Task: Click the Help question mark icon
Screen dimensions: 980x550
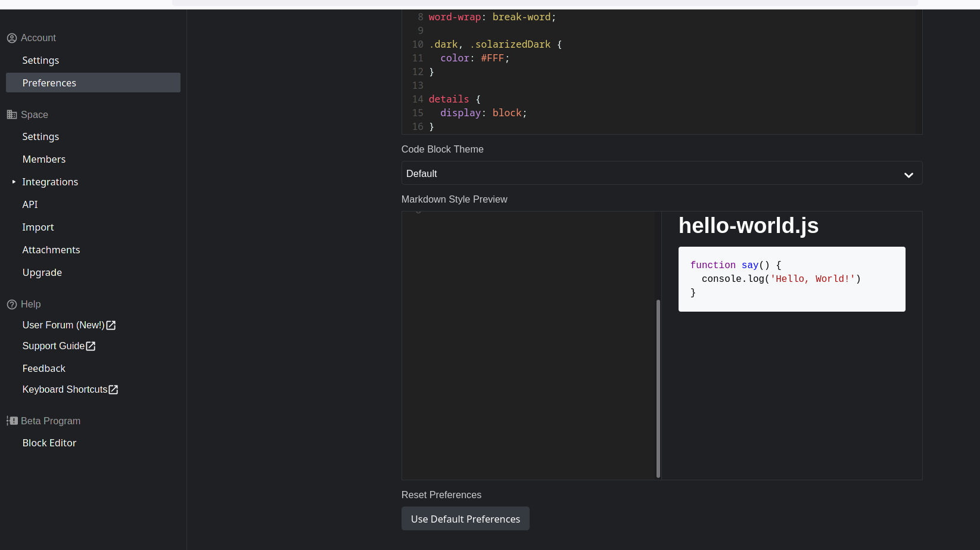Action: [12, 304]
